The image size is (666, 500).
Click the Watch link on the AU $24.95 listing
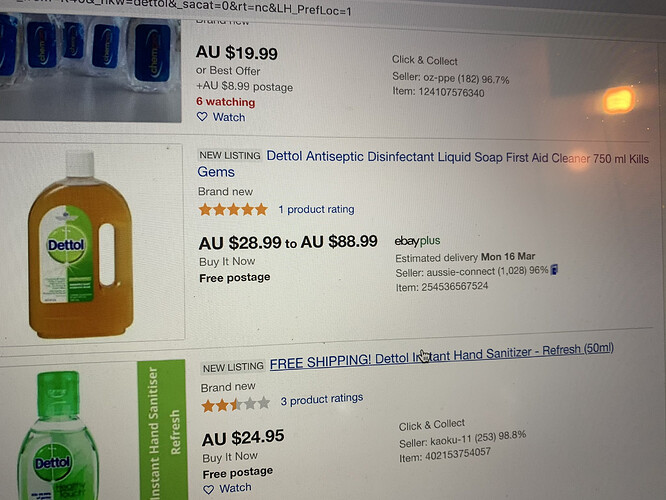(x=235, y=488)
